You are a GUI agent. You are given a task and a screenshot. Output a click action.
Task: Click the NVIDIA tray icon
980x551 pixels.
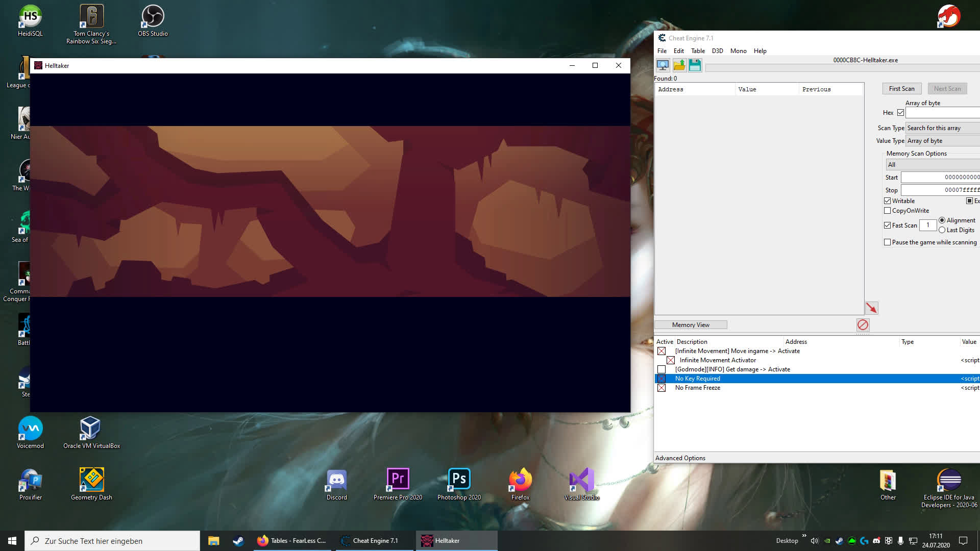coord(827,541)
